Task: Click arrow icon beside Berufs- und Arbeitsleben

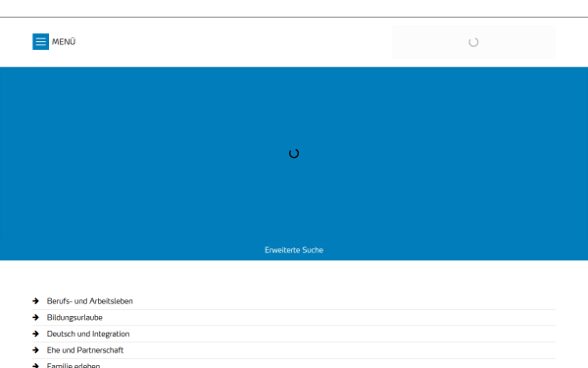Action: click(35, 301)
